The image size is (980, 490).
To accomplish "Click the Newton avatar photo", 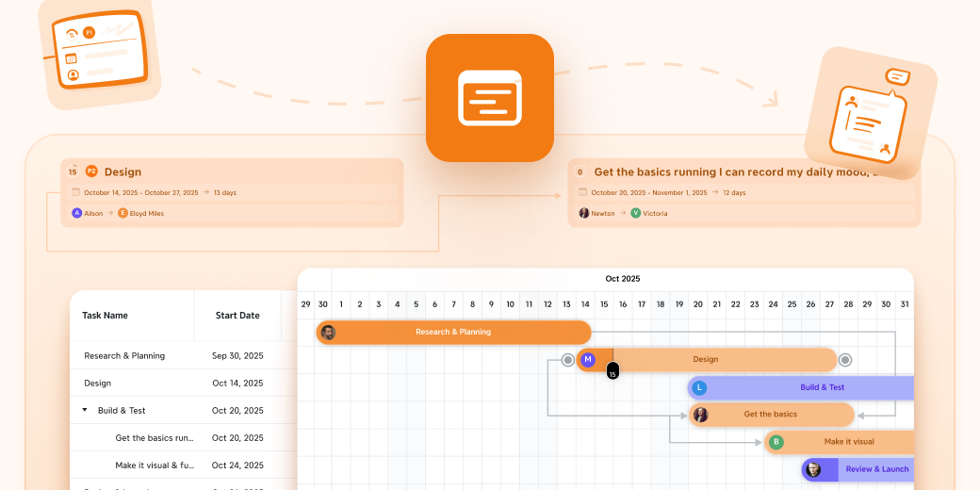I will (x=583, y=213).
